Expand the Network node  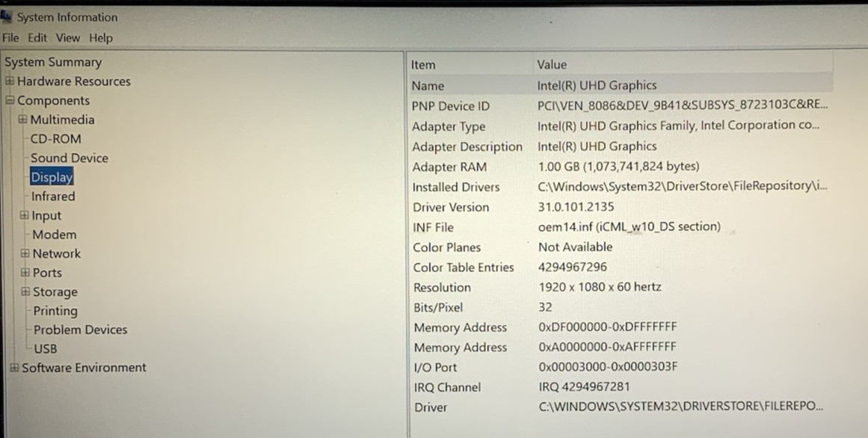pos(25,253)
